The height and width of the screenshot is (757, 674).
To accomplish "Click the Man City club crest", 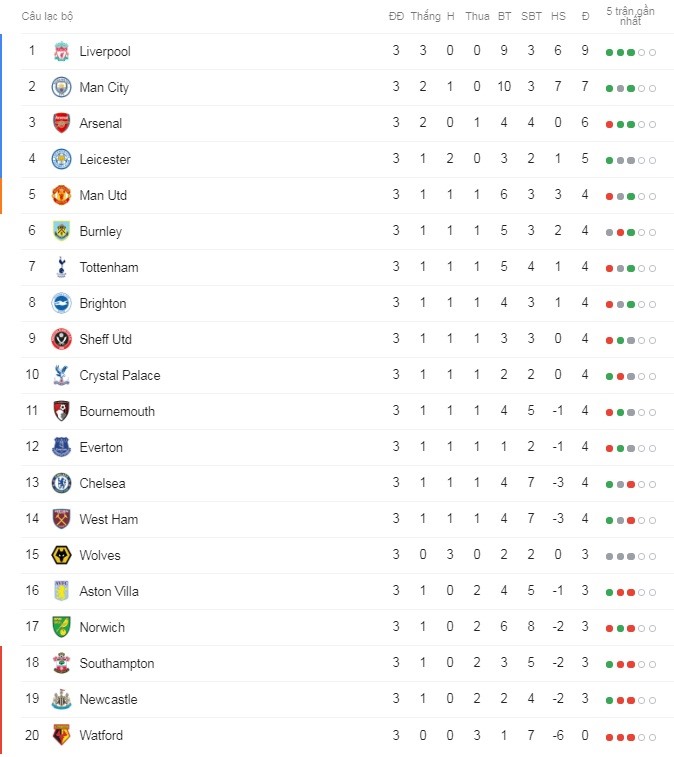I will [x=61, y=87].
